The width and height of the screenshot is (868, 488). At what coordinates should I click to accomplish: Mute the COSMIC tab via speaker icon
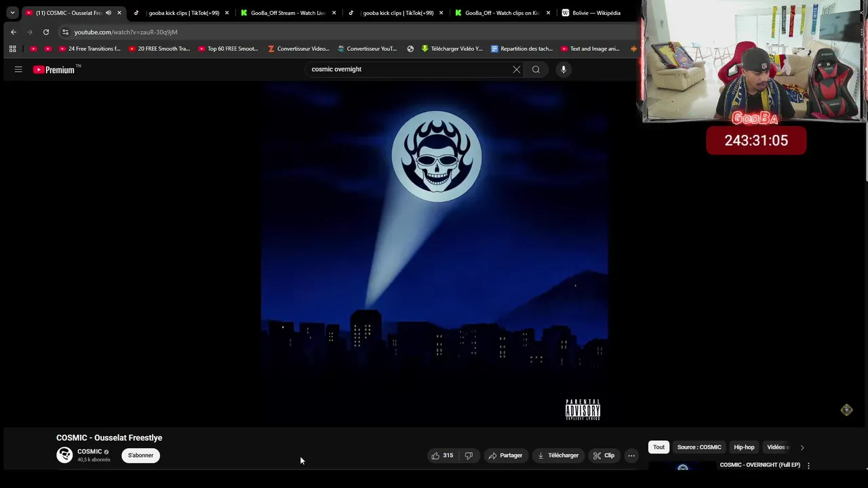click(108, 13)
